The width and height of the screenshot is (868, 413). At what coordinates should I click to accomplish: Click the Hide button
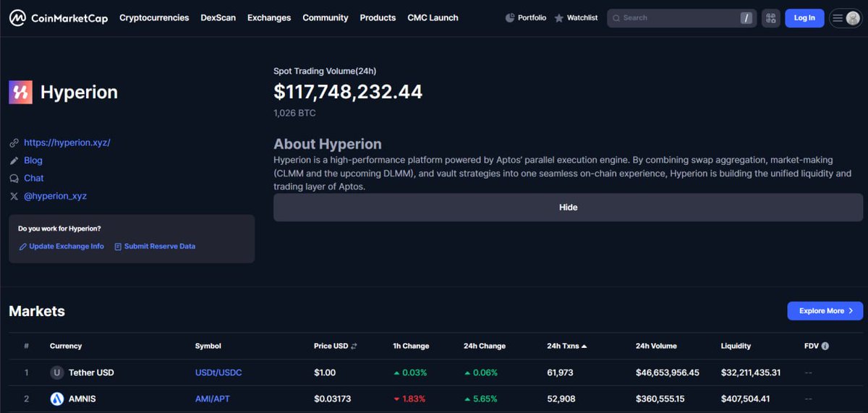click(568, 208)
